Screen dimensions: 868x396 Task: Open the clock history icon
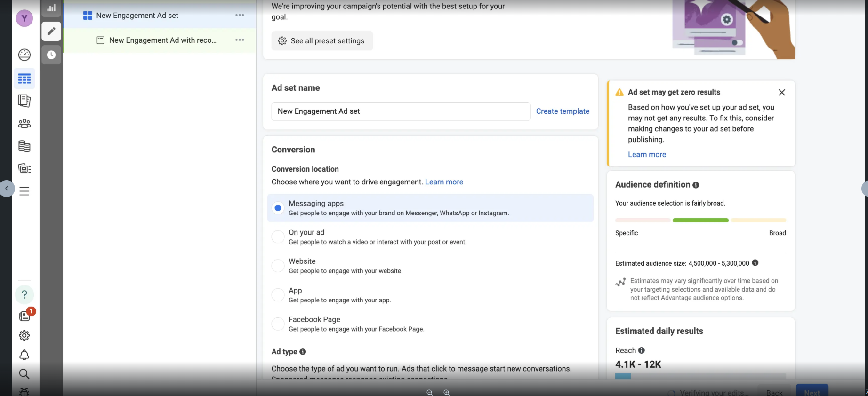click(x=51, y=55)
